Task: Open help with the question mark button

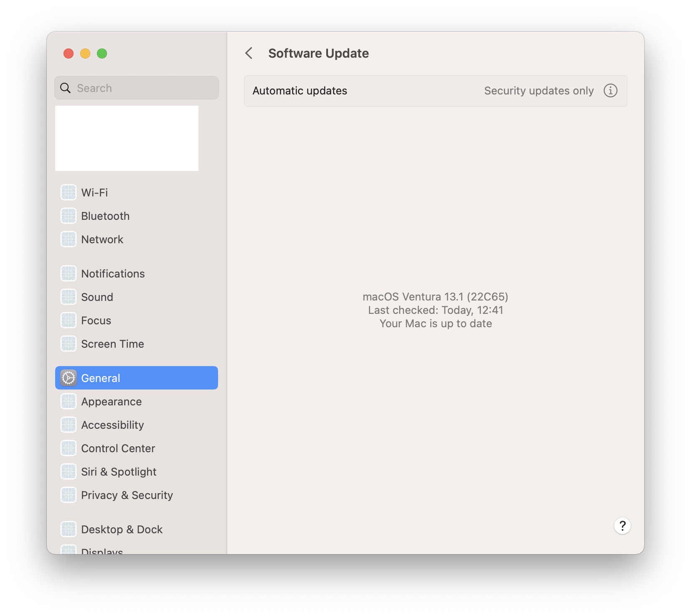Action: [622, 526]
